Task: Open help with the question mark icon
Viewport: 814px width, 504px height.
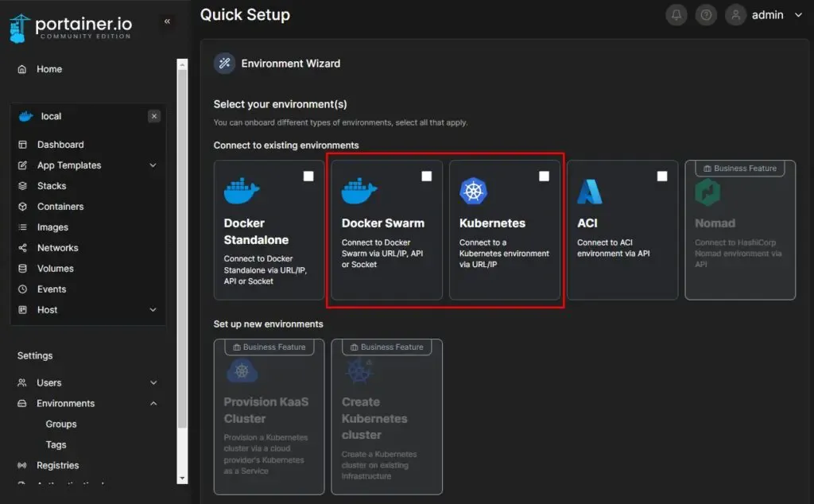Action: point(706,15)
